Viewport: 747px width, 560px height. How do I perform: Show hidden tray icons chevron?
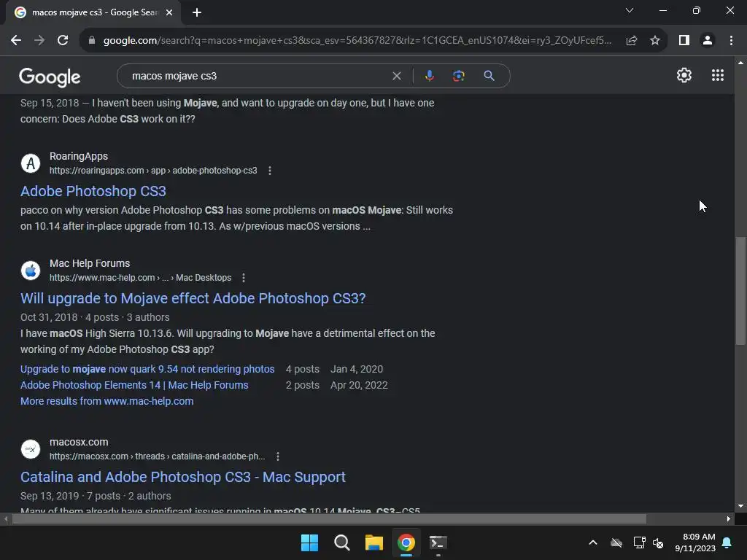tap(593, 542)
